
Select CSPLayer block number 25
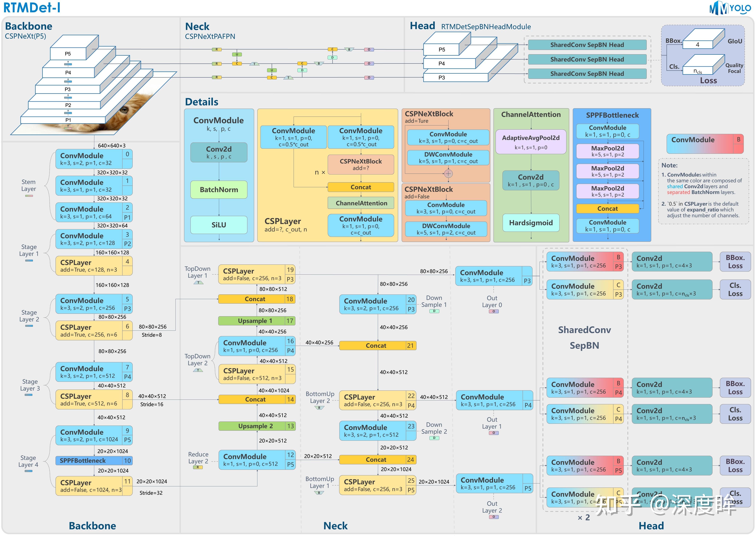point(378,485)
